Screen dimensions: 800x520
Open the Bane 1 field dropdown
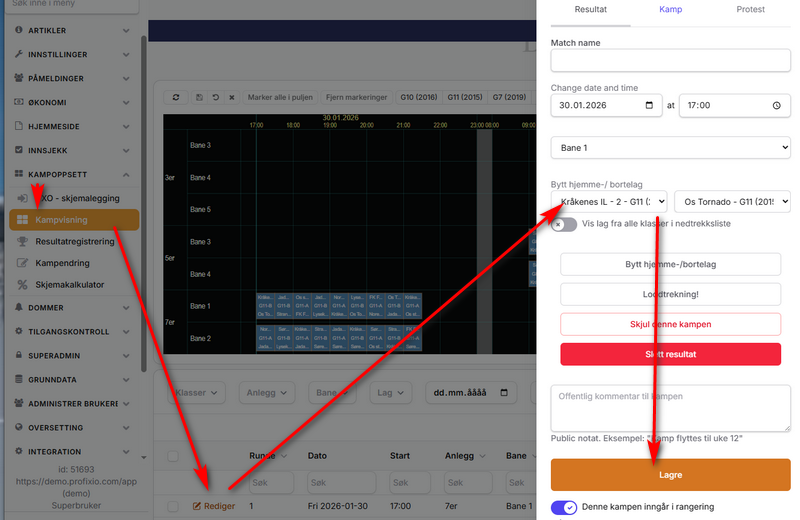pos(670,147)
